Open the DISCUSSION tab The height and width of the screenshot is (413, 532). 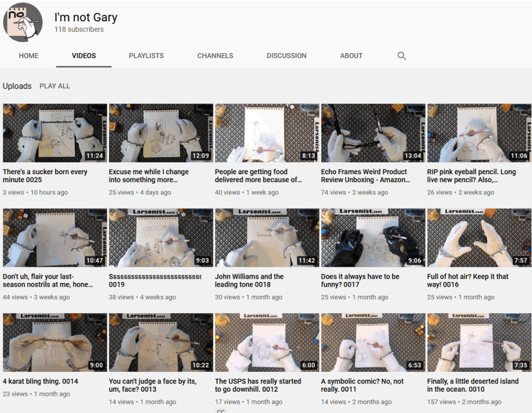point(286,56)
